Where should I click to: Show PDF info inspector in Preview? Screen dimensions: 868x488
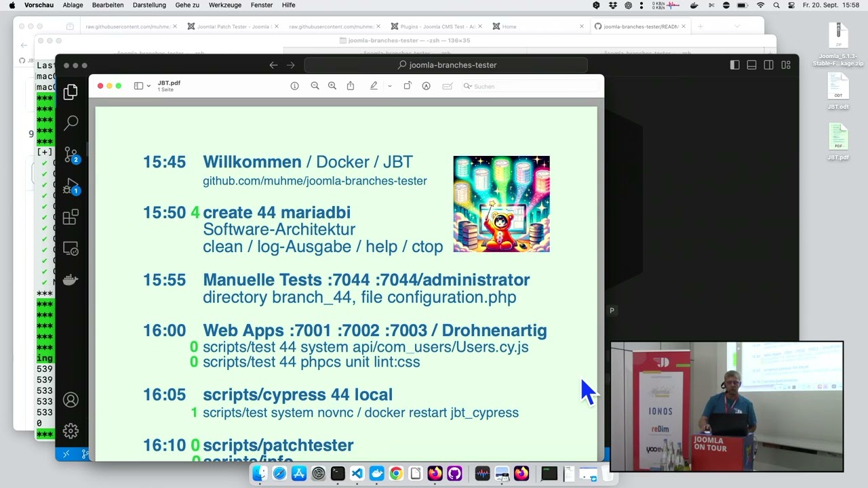[x=294, y=86]
